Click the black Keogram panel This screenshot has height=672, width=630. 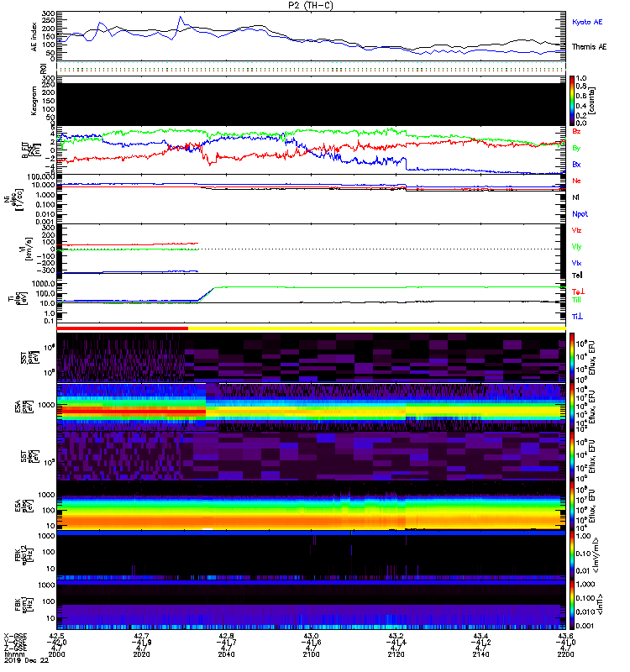(311, 104)
